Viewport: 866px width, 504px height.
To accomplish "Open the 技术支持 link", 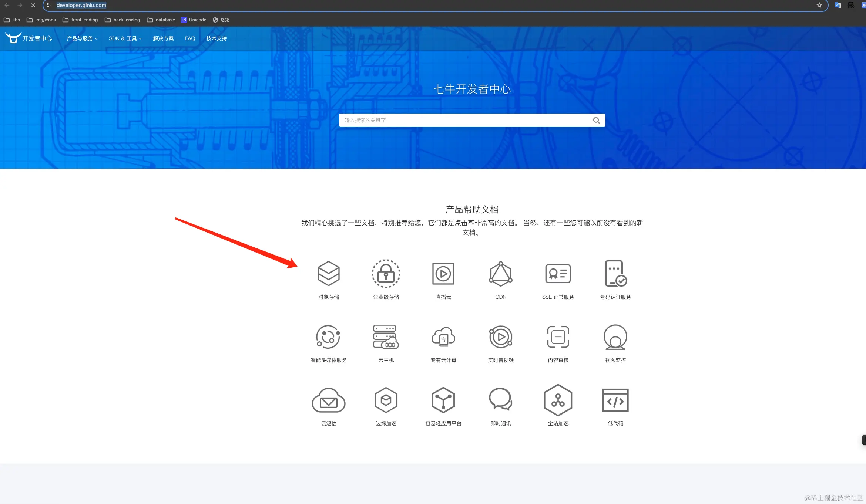I will pyautogui.click(x=216, y=38).
